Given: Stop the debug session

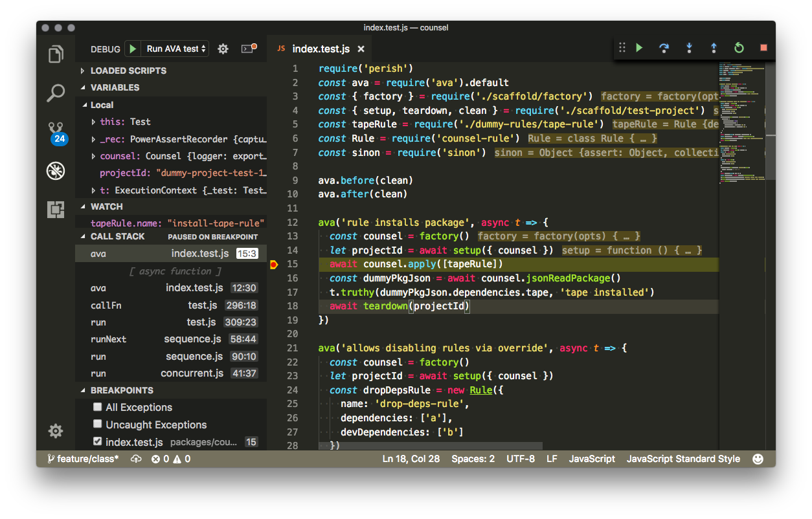Looking at the screenshot, I should (763, 48).
